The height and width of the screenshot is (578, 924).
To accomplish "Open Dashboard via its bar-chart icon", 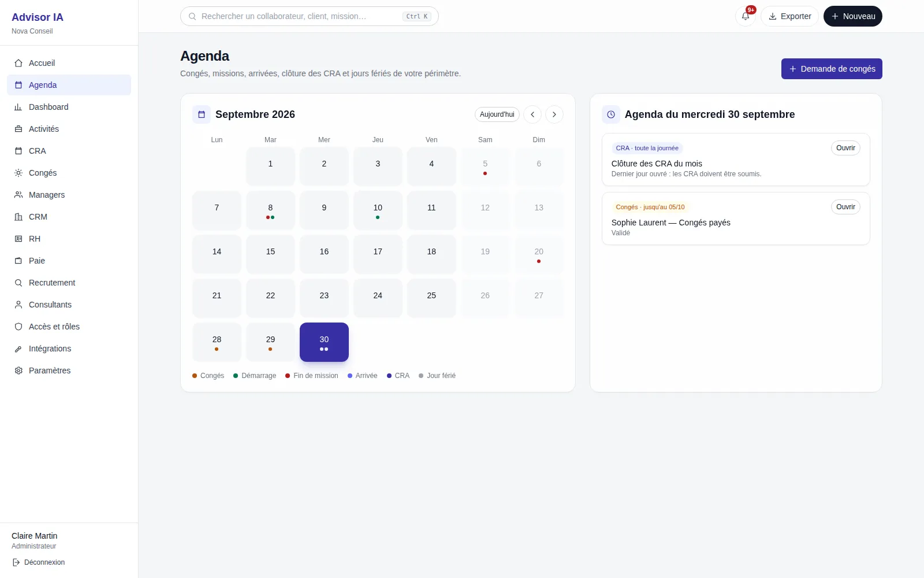I will pos(18,107).
